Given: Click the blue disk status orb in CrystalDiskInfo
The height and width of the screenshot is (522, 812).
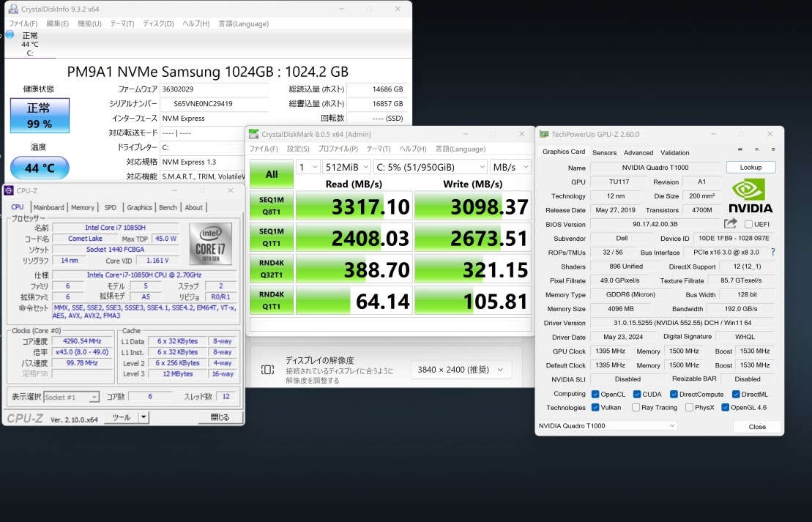Looking at the screenshot, I should click(x=10, y=34).
